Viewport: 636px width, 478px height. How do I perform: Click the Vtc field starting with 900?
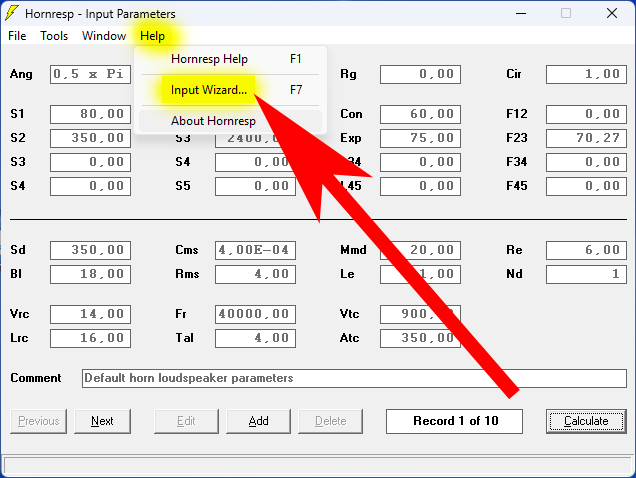(420, 314)
